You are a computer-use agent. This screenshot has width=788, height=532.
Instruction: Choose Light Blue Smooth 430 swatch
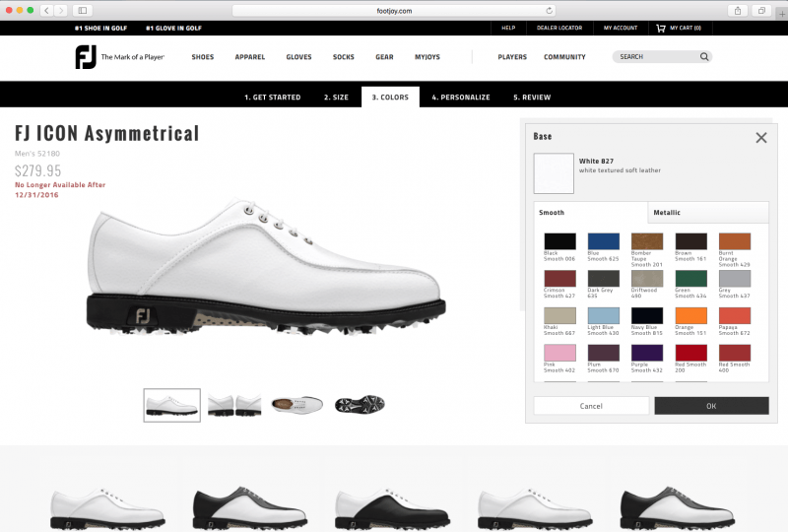[x=604, y=316]
